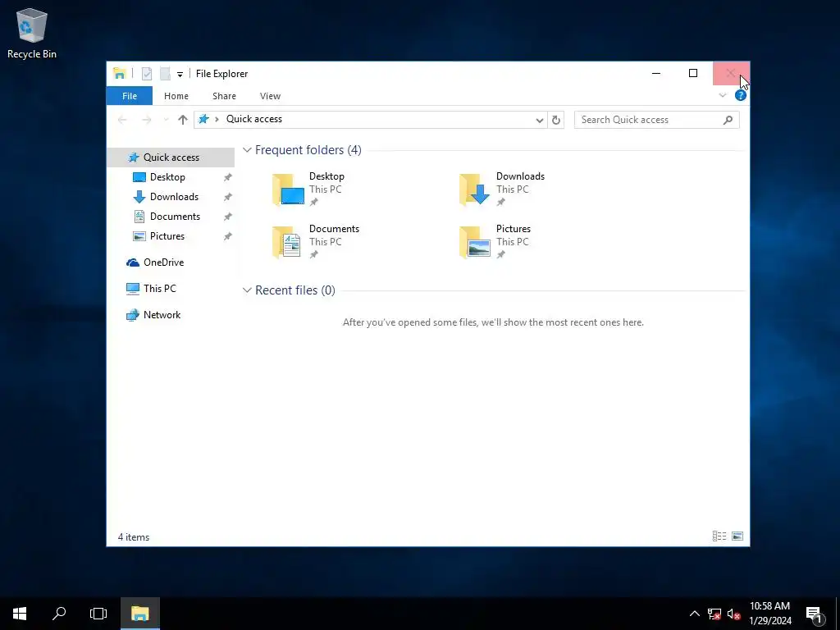840x630 pixels.
Task: Select Quick access text in address bar
Action: click(x=254, y=119)
